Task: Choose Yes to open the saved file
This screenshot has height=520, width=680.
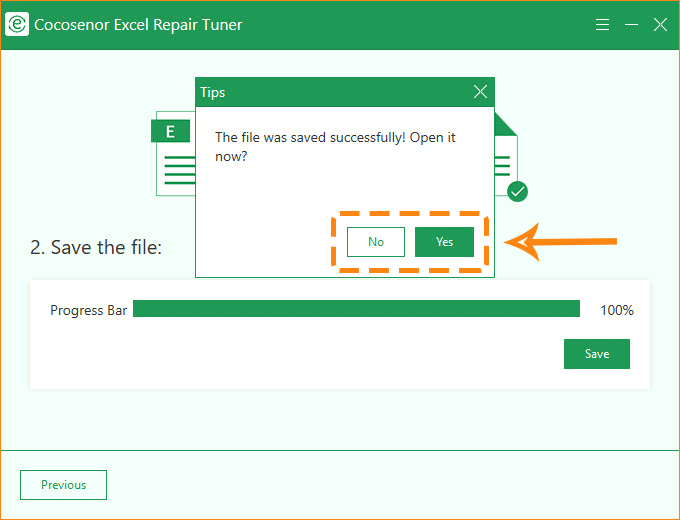Action: pyautogui.click(x=444, y=242)
